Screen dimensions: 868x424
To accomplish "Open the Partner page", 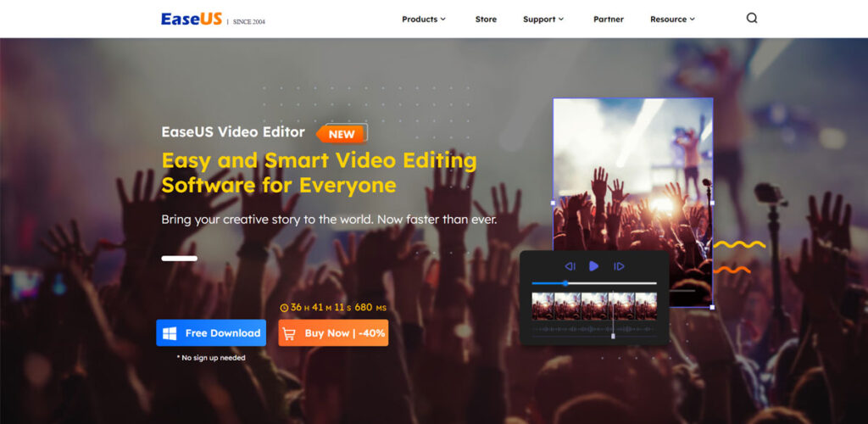I will pyautogui.click(x=609, y=20).
